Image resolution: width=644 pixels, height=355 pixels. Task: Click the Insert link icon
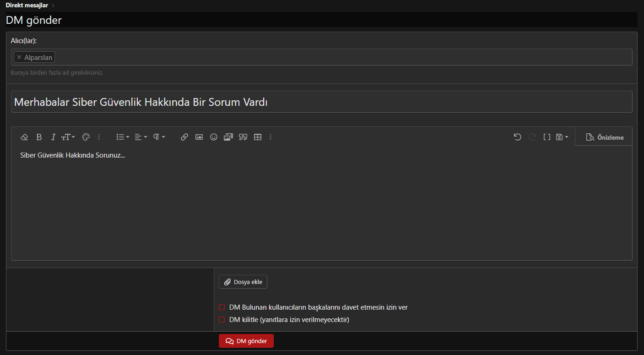click(184, 137)
